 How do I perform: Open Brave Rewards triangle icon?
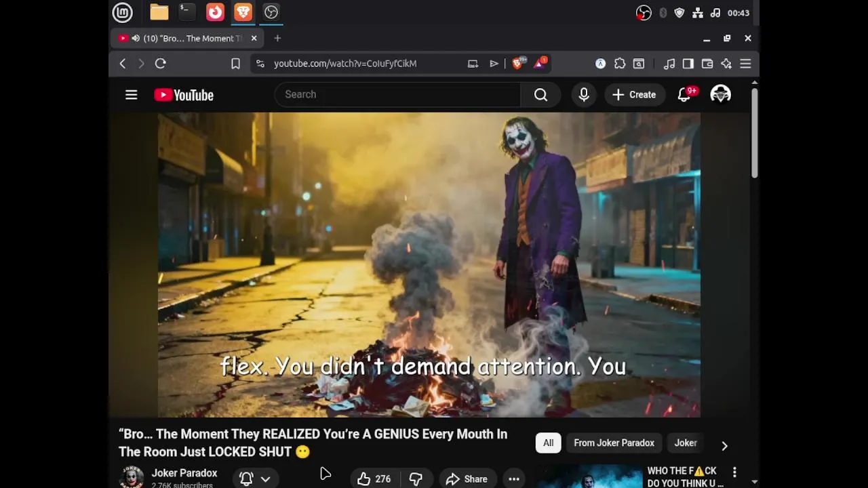tap(540, 63)
